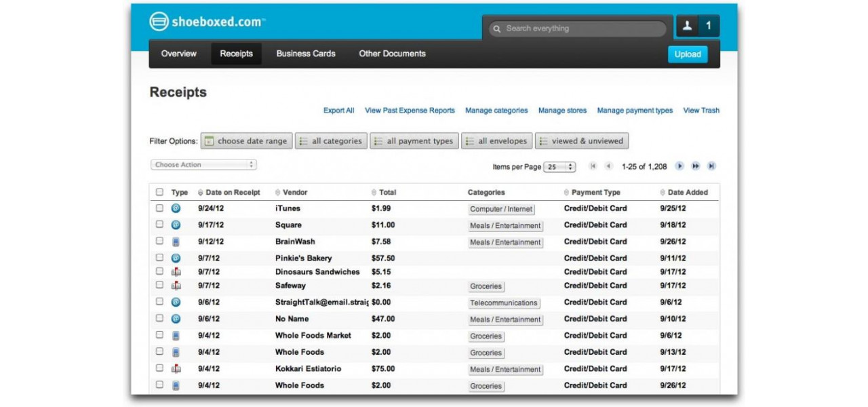Click the $57.50 total amount
The image size is (868, 407).
(383, 258)
